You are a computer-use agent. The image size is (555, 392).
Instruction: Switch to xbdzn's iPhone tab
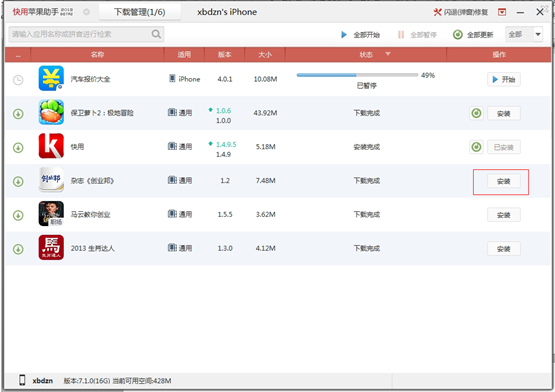(x=227, y=12)
